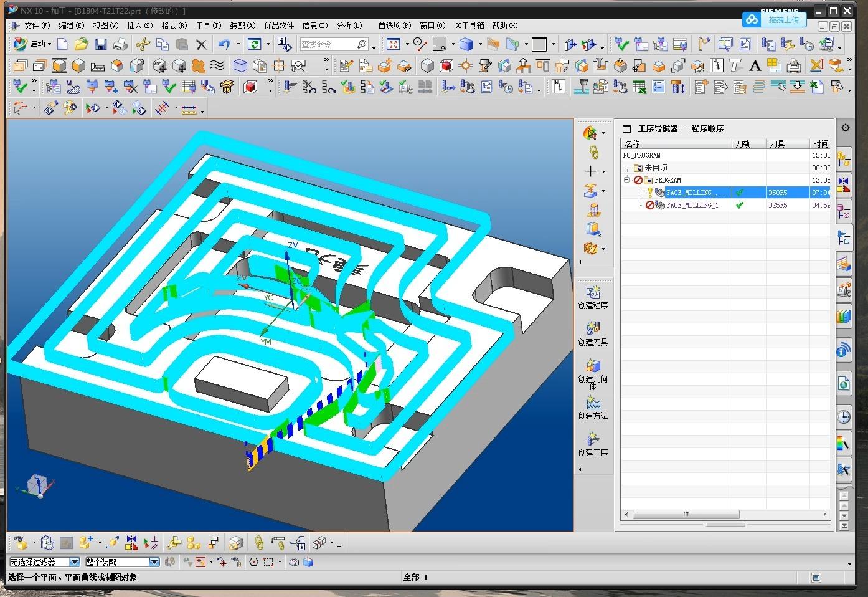This screenshot has width=868, height=597.
Task: Click the 查找命令 command search field
Action: 328,44
